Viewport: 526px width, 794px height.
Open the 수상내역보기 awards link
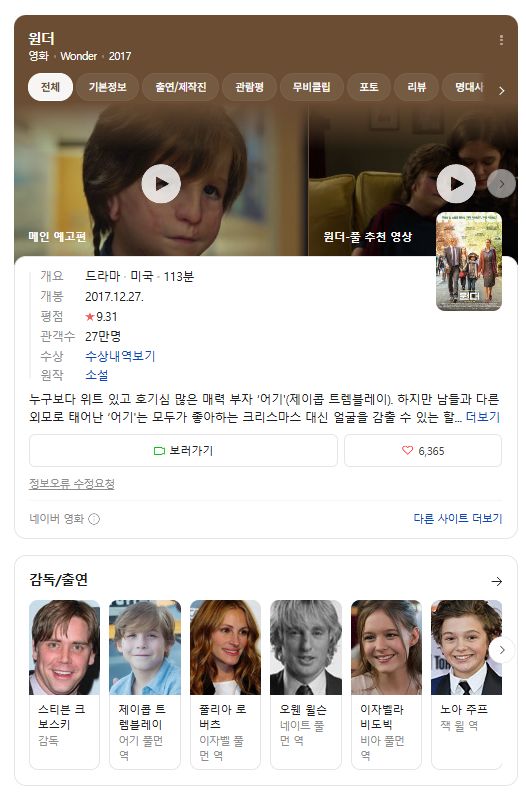coord(120,356)
